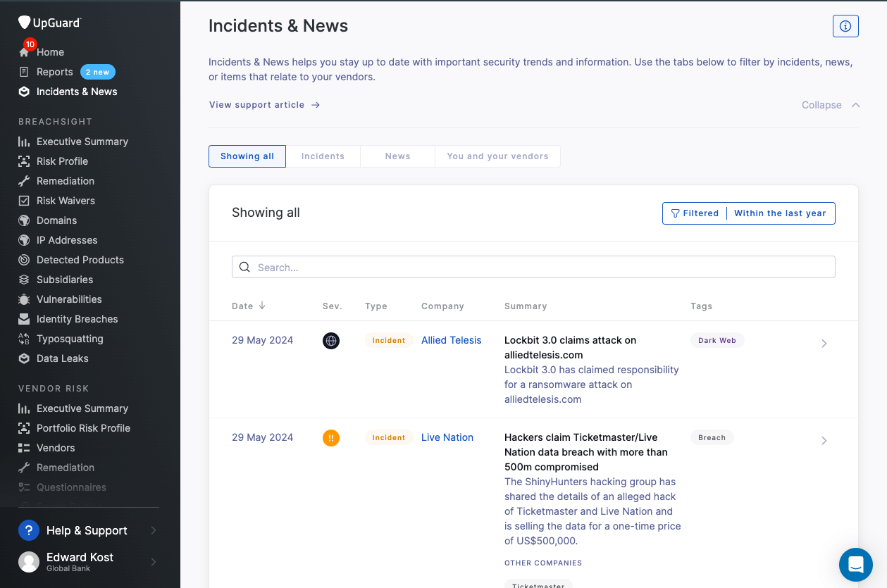
Task: Open Vulnerabilities in the sidebar
Action: pos(69,299)
